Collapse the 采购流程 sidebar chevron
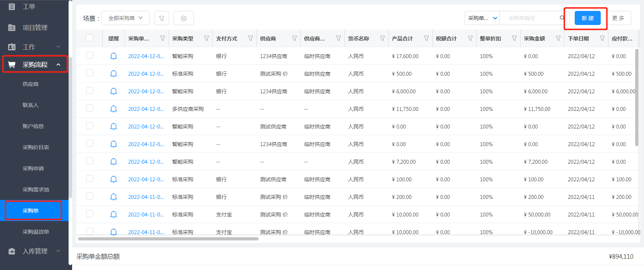Viewport: 644px width, 270px height. (58, 64)
